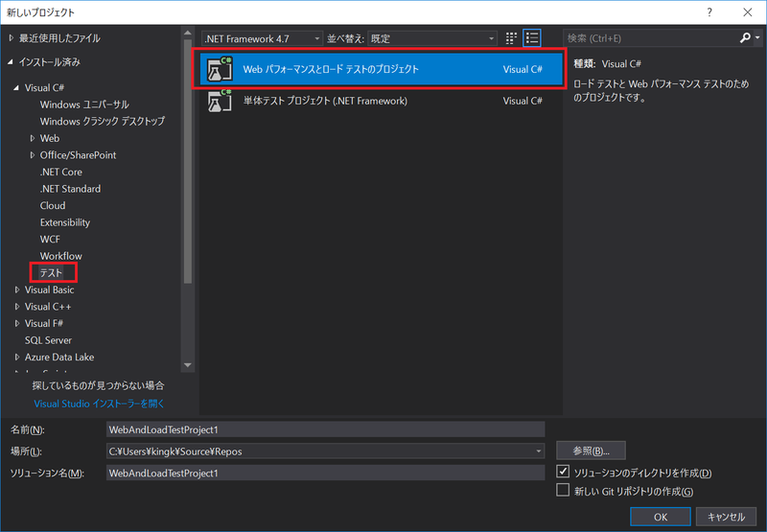
Task: Expand the Office/SharePoint tree node
Action: (x=33, y=155)
